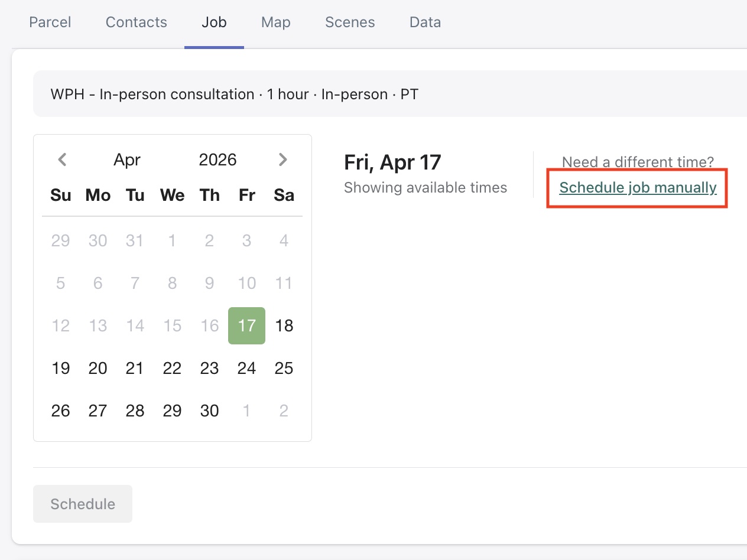Image resolution: width=747 pixels, height=560 pixels.
Task: Go to previous month in calendar
Action: click(62, 159)
